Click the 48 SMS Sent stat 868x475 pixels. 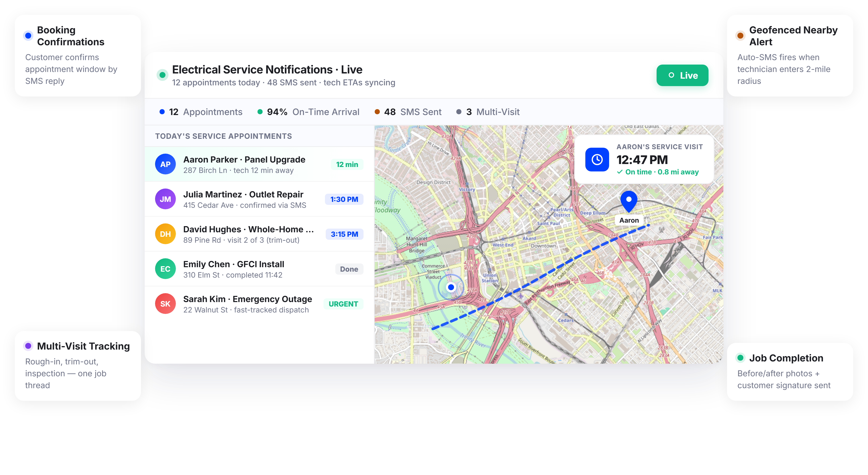pos(408,112)
